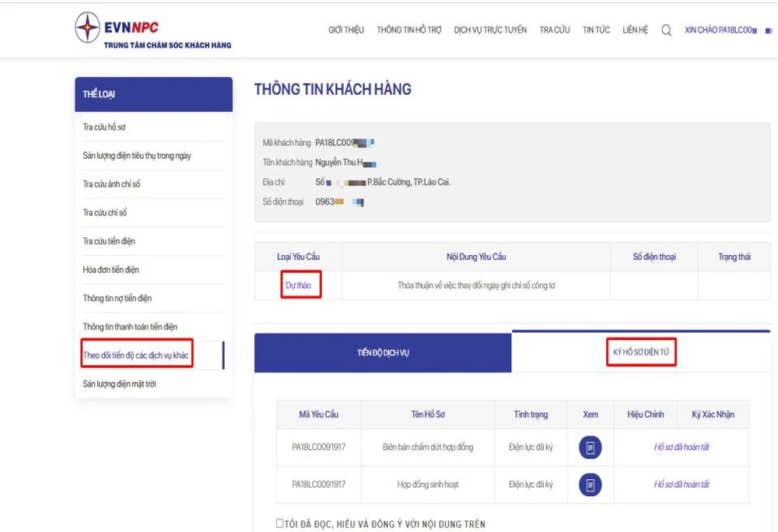Switch to Ký hồ sơ điện tử tab
This screenshot has width=778, height=532.
[x=641, y=352]
